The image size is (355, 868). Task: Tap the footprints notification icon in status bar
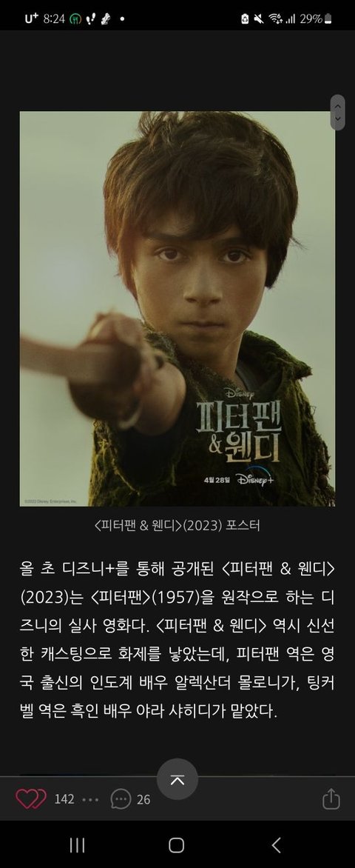89,19
